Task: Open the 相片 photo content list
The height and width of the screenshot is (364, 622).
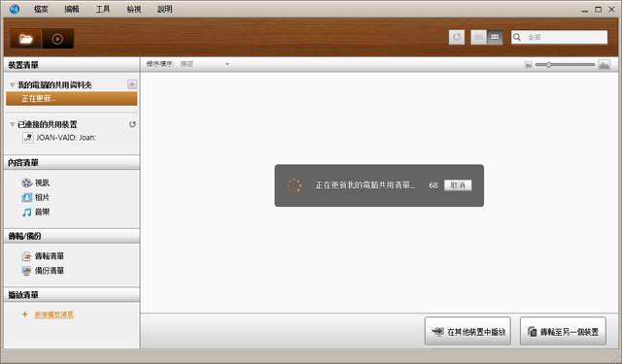Action: (x=42, y=197)
